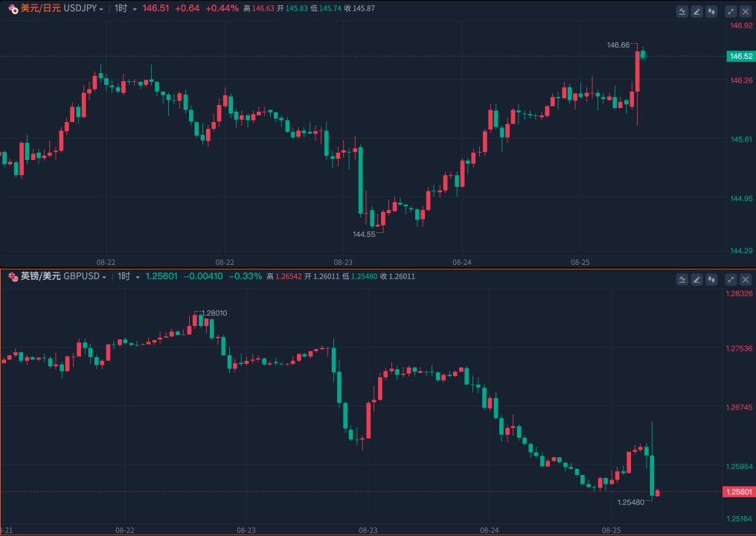The height and width of the screenshot is (536, 756).
Task: Open USDJPY symbol selector dropdown
Action: [101, 8]
